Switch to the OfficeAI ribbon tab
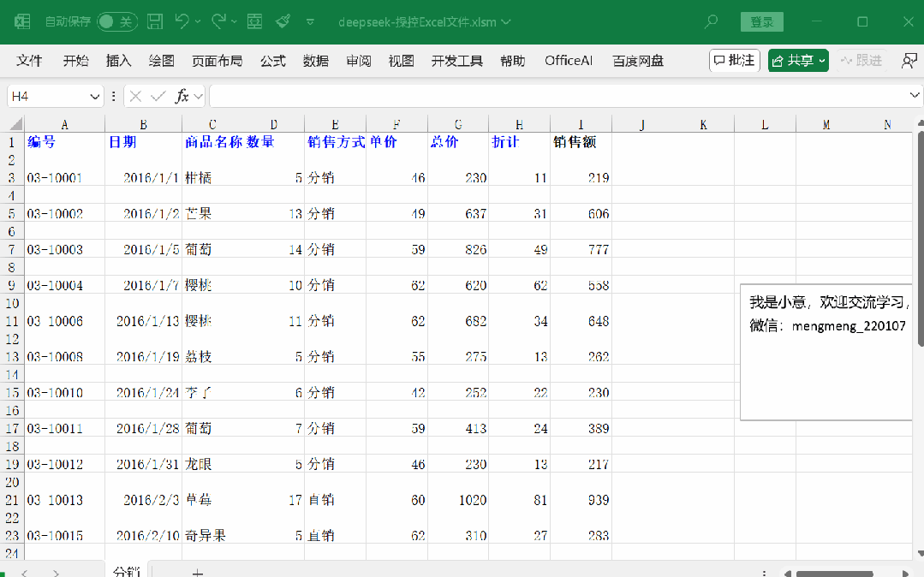The height and width of the screenshot is (577, 924). [x=569, y=61]
